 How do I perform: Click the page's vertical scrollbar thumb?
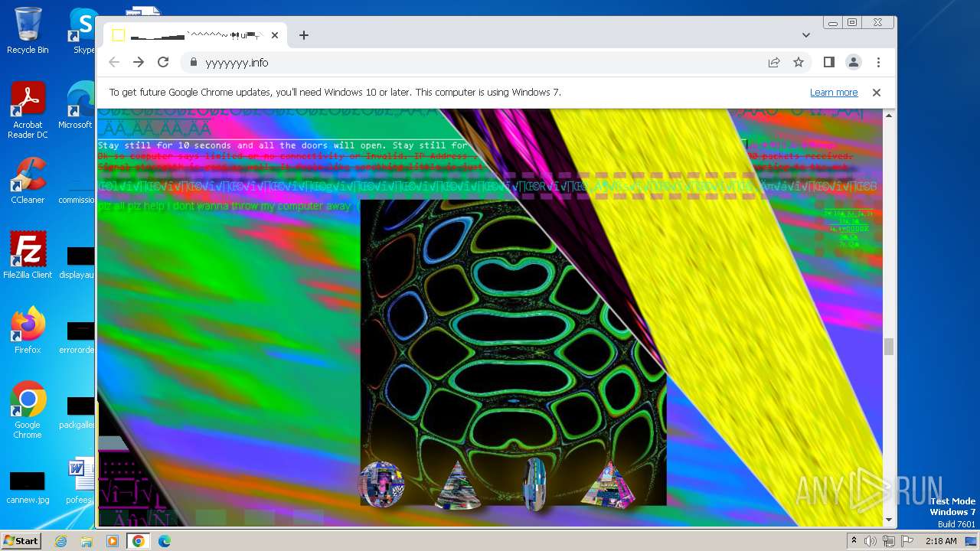point(888,347)
